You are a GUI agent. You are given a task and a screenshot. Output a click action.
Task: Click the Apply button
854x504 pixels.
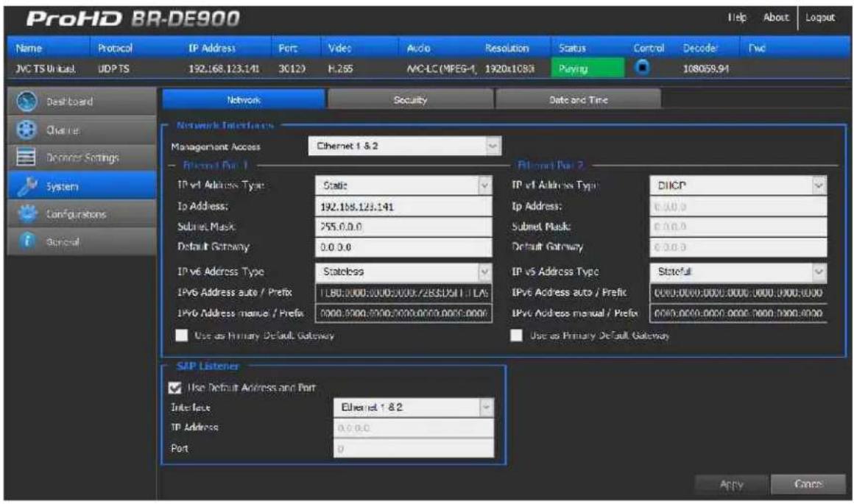(x=732, y=484)
